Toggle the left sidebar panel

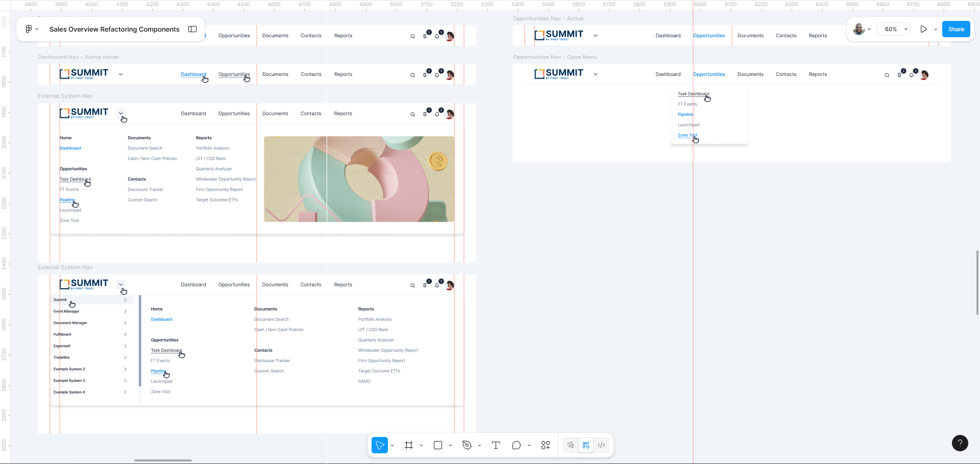(192, 29)
